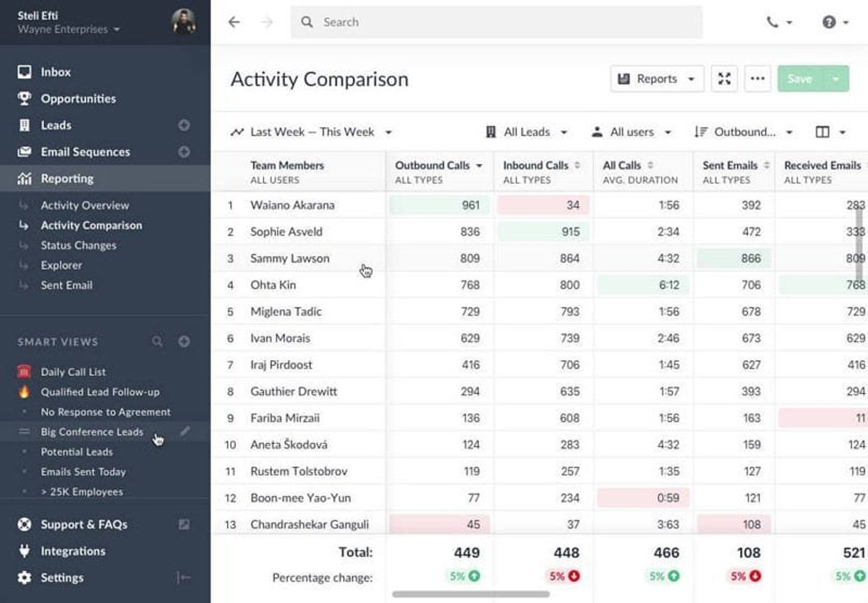Go back with the left arrow
868x603 pixels.
pos(234,22)
